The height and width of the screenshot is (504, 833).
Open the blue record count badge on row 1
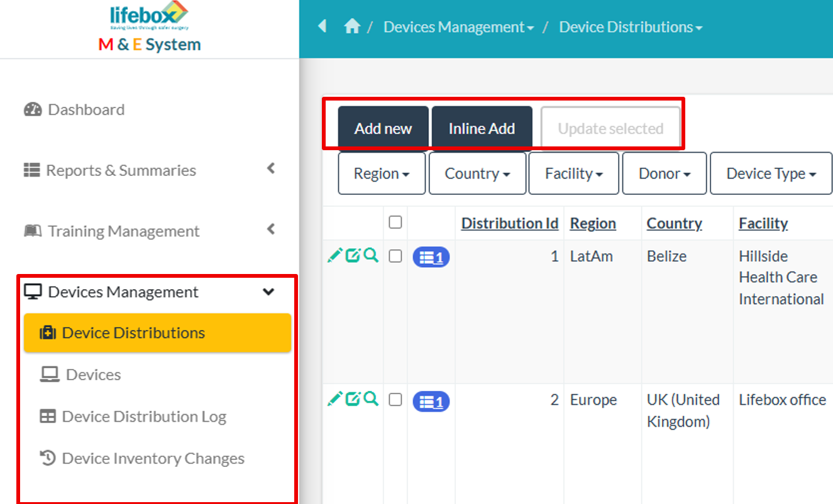(431, 256)
